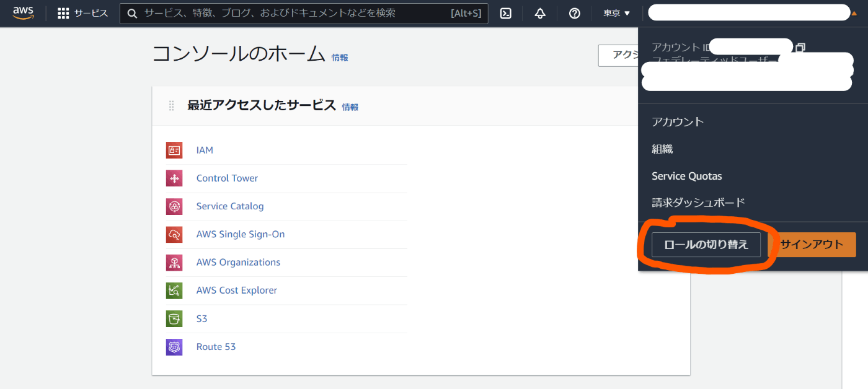
Task: Open the Service Catalog link
Action: coord(230,206)
